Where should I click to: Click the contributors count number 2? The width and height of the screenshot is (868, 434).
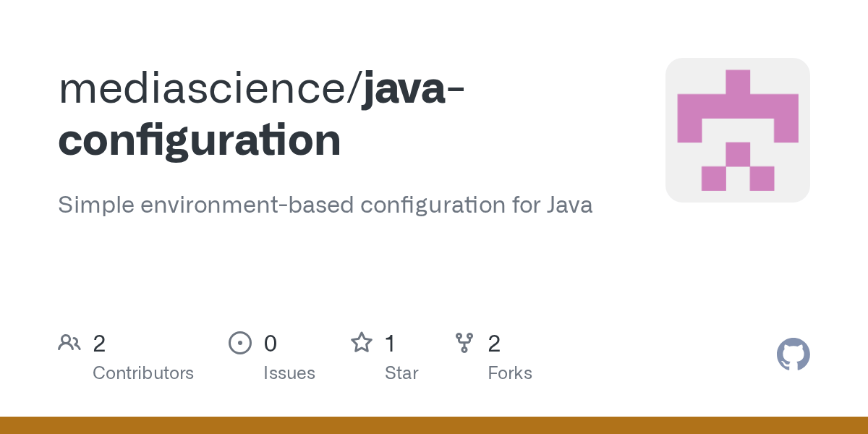(x=99, y=343)
